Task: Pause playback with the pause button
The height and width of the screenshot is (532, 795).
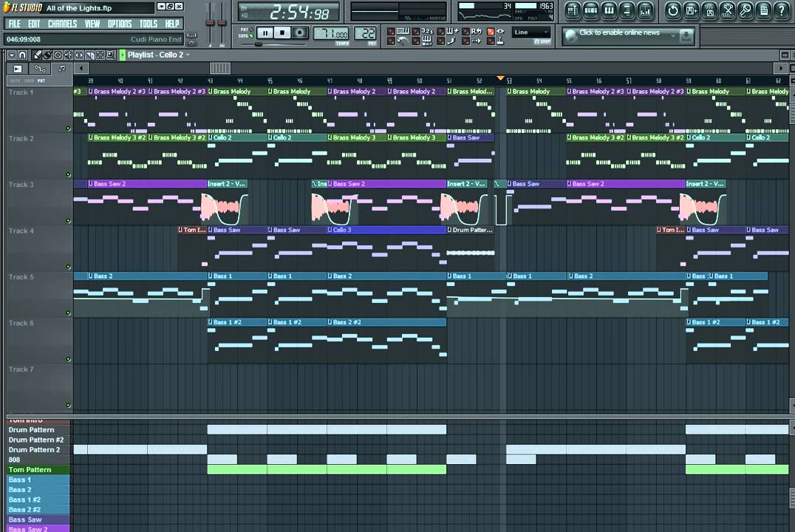Action: click(265, 33)
